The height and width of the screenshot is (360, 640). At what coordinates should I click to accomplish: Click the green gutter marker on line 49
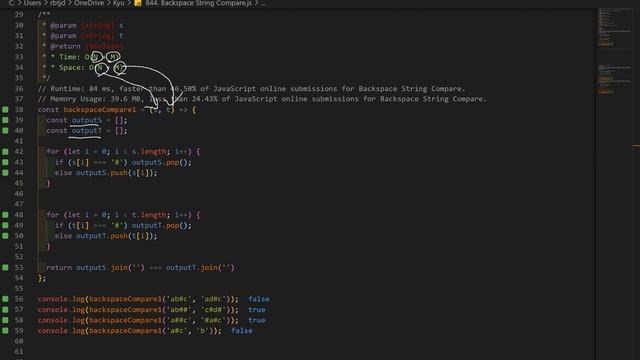[x=5, y=225]
